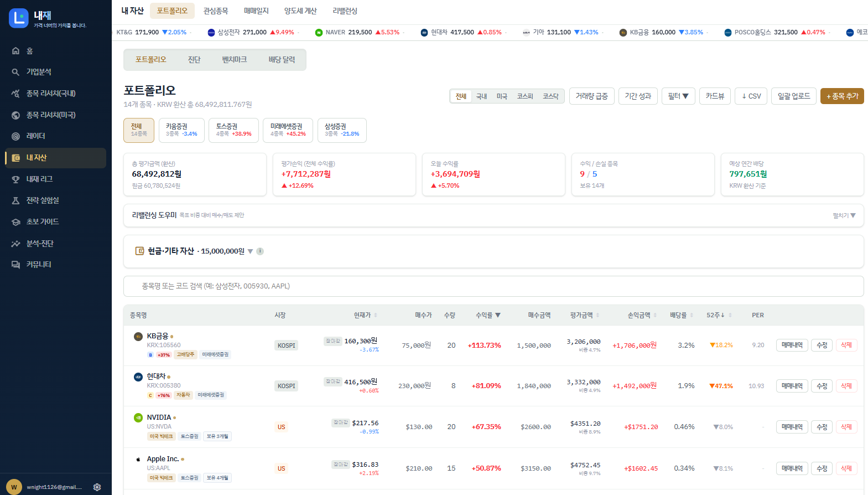Image resolution: width=868 pixels, height=495 pixels.
Task: Filter portfolio by 코스피
Action: (x=525, y=96)
